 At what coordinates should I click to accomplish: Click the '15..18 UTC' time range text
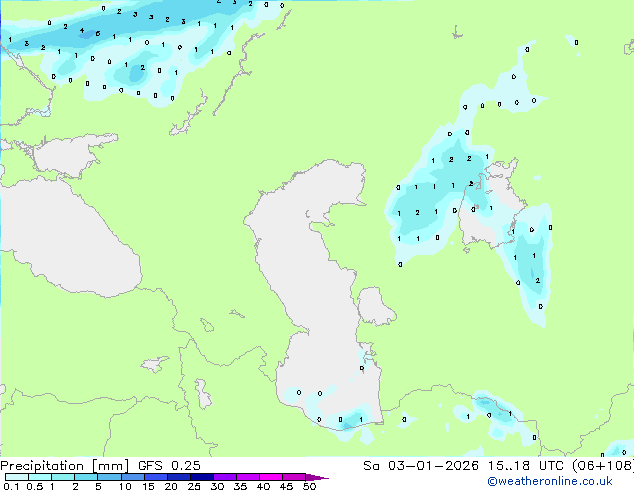pos(526,466)
